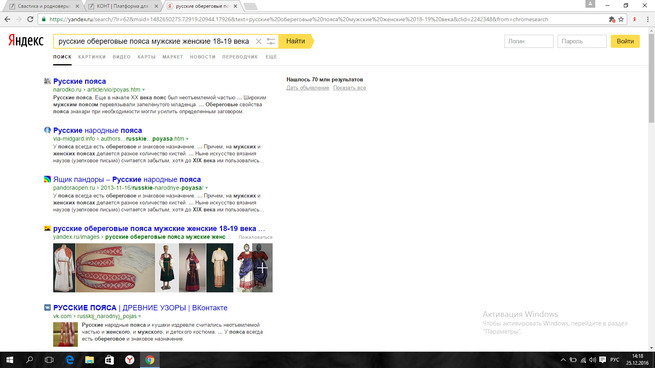Open Task View in taskbar

click(x=49, y=360)
